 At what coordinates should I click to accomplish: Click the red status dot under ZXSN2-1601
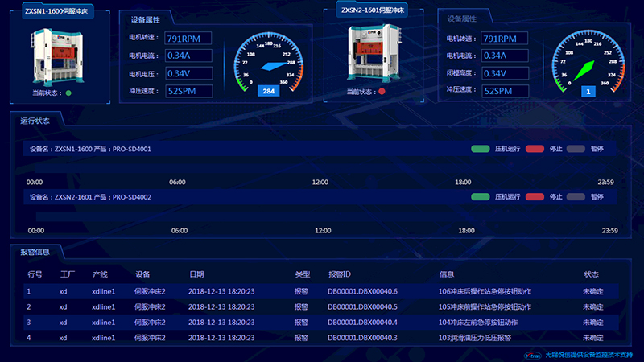pos(382,92)
